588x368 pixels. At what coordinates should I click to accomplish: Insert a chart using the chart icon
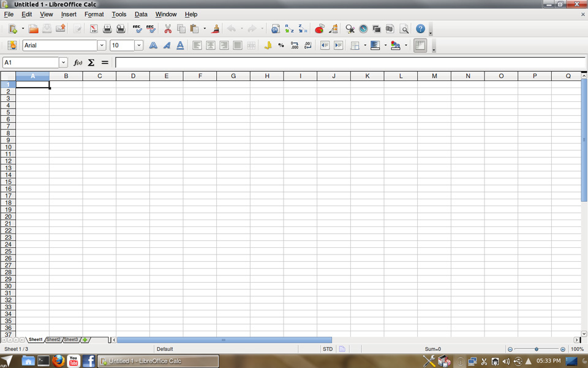point(319,29)
